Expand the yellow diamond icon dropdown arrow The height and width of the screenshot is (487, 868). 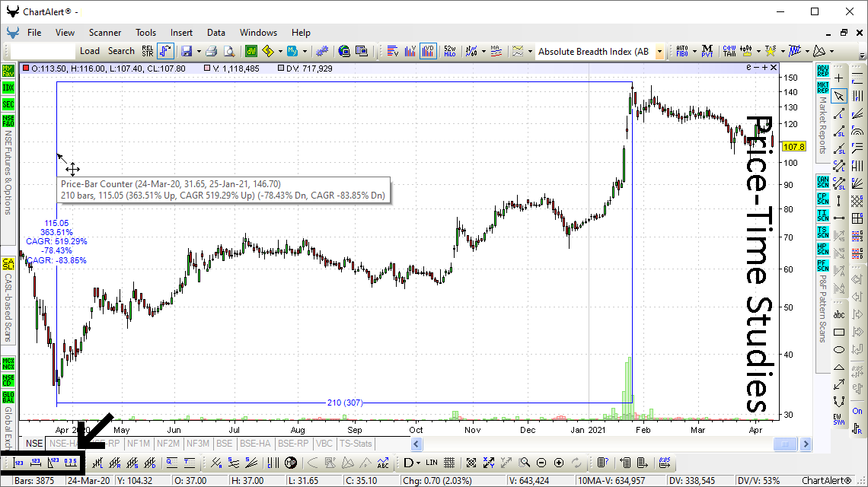tap(281, 52)
